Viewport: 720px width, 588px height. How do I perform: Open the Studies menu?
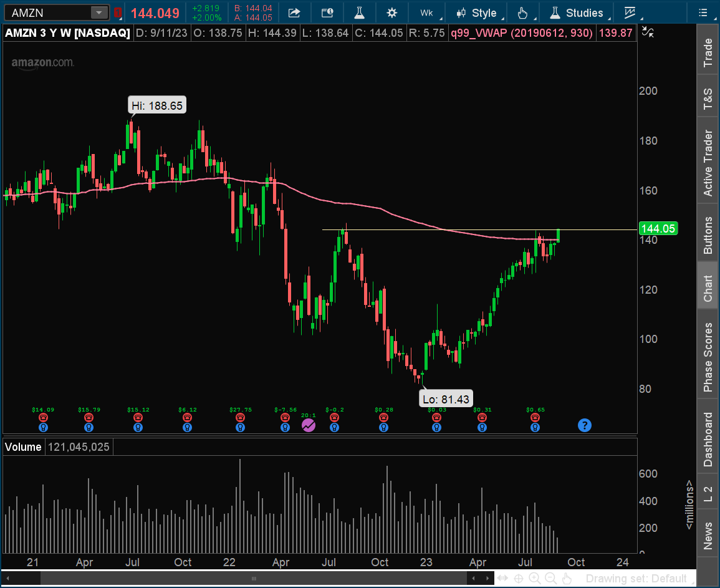click(x=580, y=13)
